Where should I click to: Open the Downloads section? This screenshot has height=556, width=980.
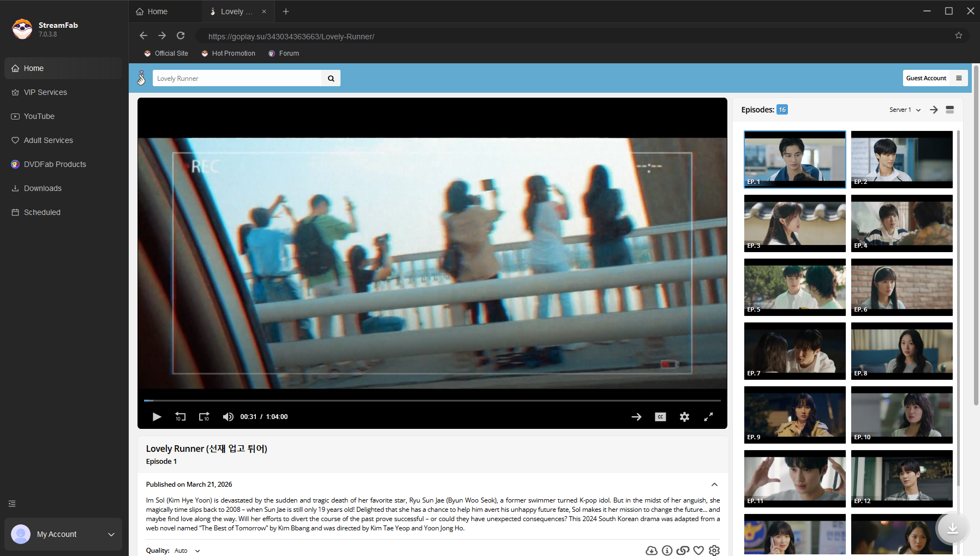pyautogui.click(x=63, y=188)
